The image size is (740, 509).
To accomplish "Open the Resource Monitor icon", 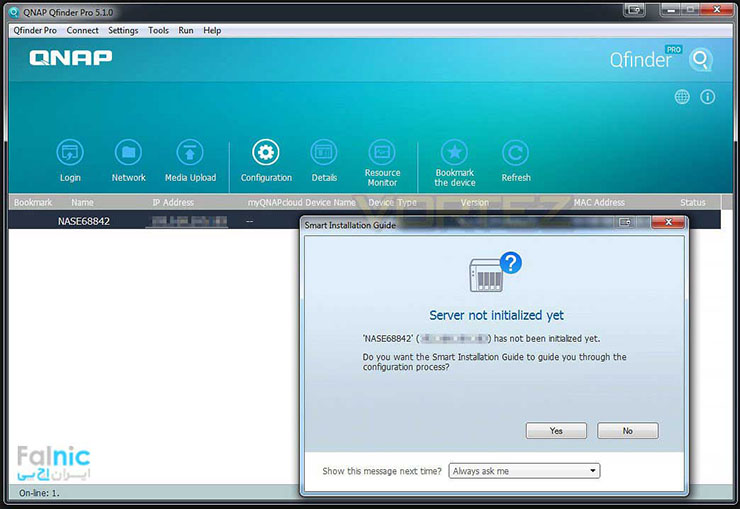I will click(x=382, y=152).
